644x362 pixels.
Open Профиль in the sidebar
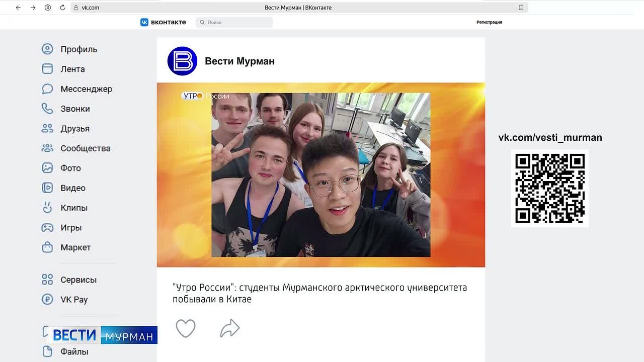click(x=79, y=49)
